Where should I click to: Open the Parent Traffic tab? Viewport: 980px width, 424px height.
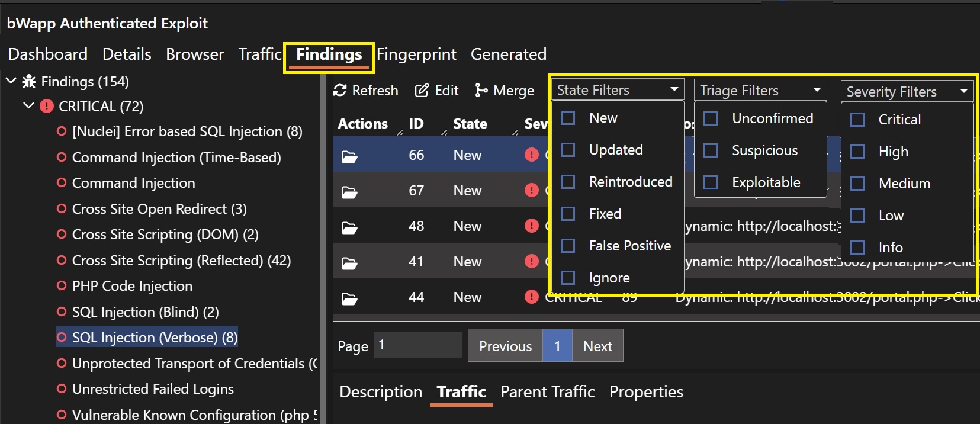[547, 392]
